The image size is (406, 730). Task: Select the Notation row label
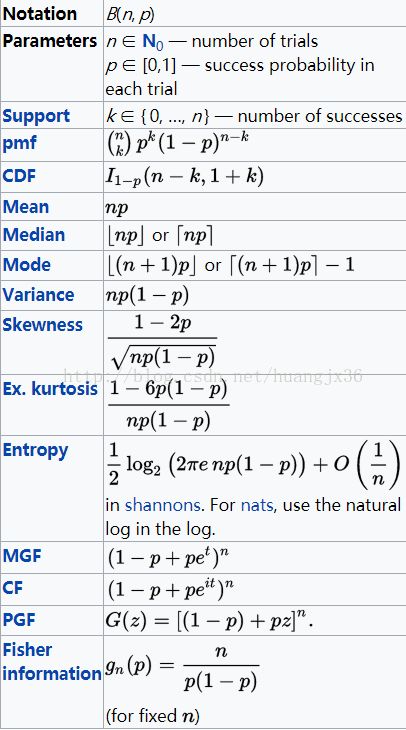(x=40, y=14)
